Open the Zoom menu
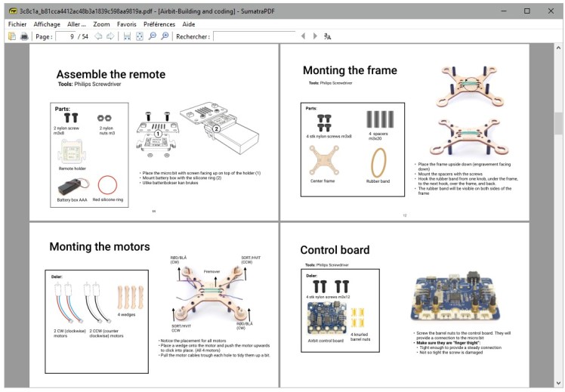The image size is (565, 392). tap(101, 24)
